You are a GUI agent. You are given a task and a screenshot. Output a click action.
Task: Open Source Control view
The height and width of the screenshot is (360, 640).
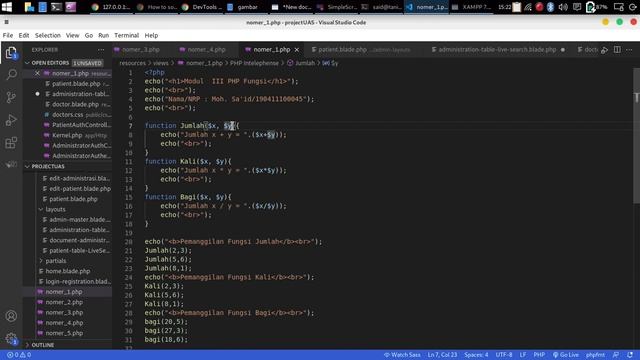pos(11,97)
